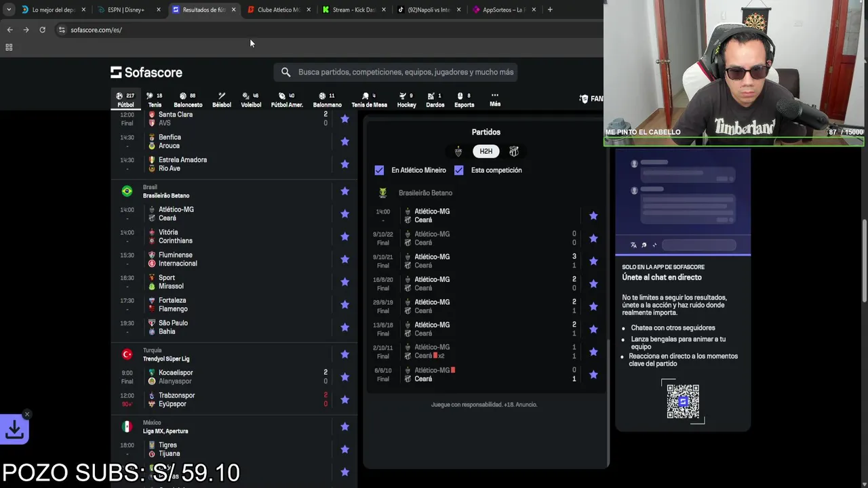Open the Dardos sport category
Image resolution: width=868 pixels, height=488 pixels.
click(x=435, y=100)
